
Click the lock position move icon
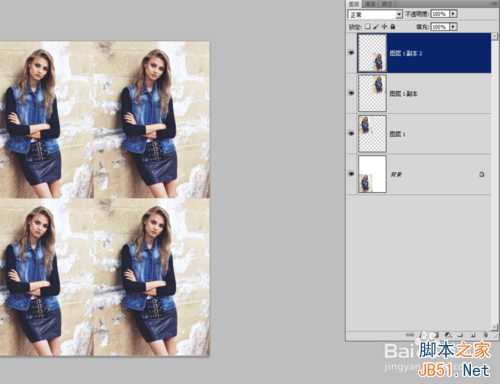tap(384, 26)
